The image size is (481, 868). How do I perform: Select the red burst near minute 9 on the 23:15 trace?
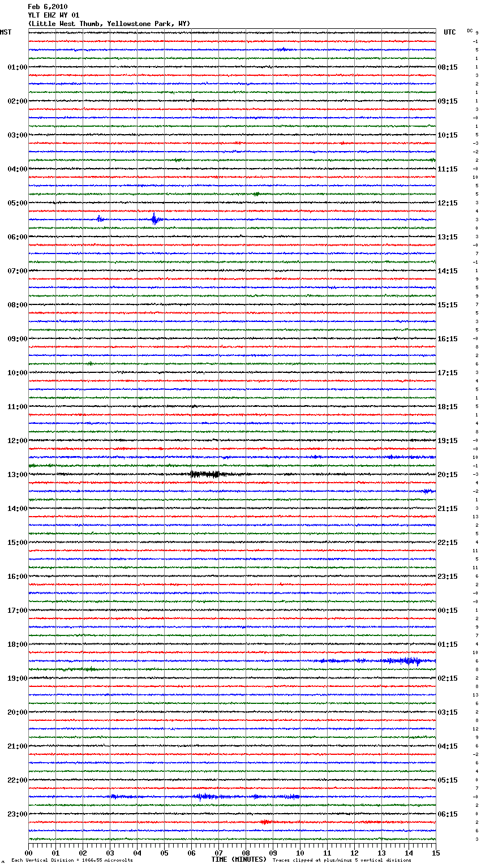pyautogui.click(x=266, y=822)
